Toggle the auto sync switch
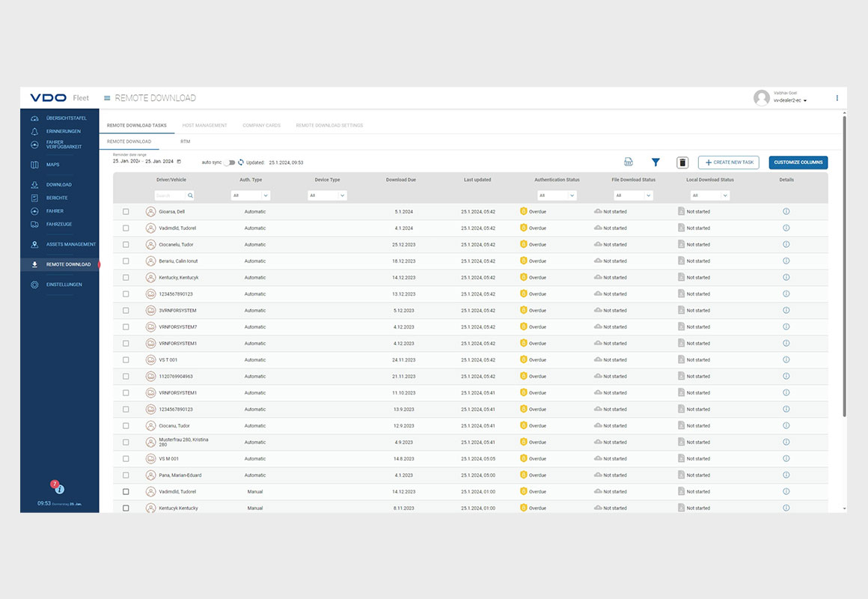This screenshot has width=868, height=599. 230,162
